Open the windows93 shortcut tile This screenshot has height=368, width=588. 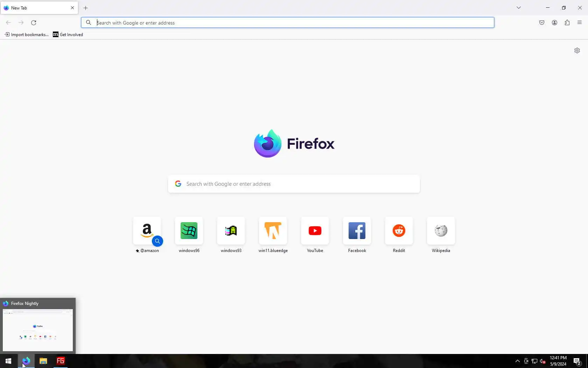click(x=231, y=231)
